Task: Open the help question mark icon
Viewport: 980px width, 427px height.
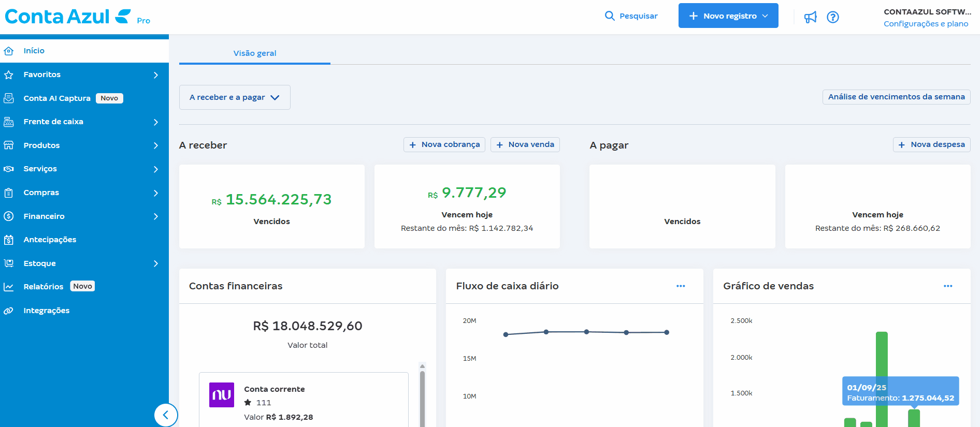Action: click(833, 17)
